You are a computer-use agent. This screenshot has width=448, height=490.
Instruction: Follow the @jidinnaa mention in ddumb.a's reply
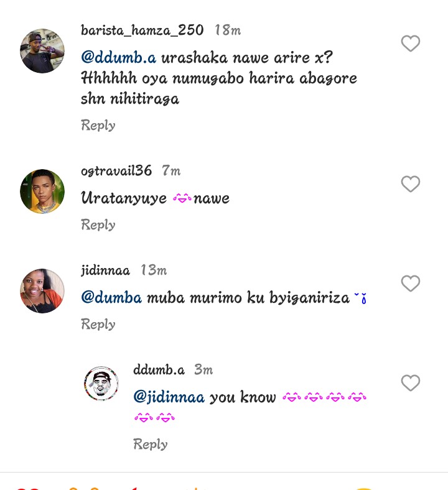tap(169, 397)
